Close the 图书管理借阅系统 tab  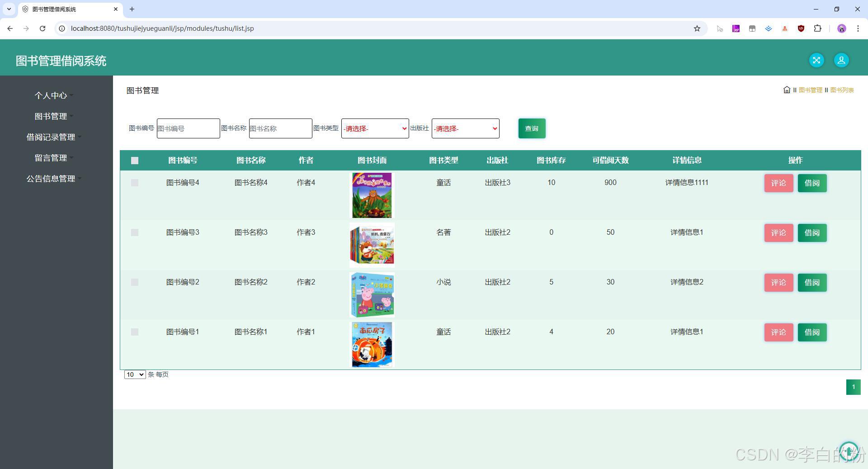point(116,9)
